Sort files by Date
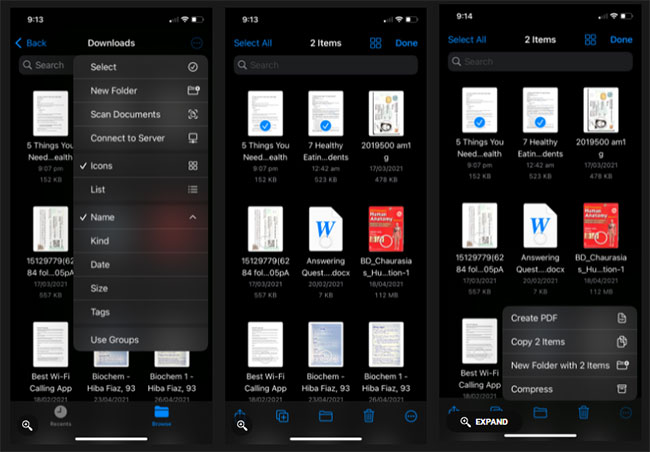This screenshot has width=650, height=452. tap(141, 265)
